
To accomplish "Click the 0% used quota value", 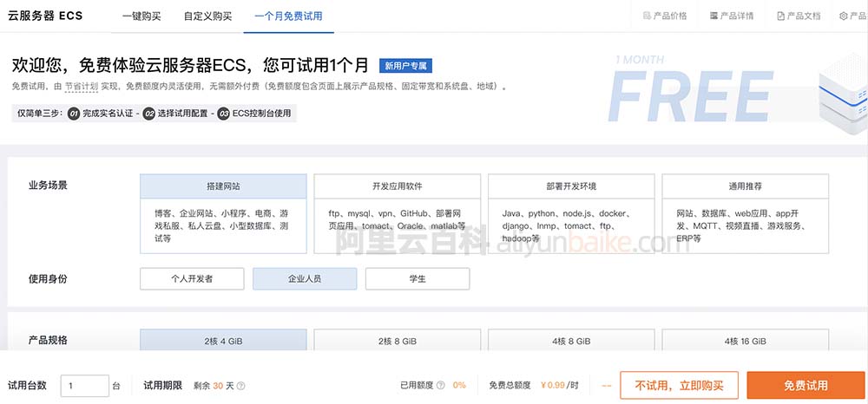I will coord(459,385).
